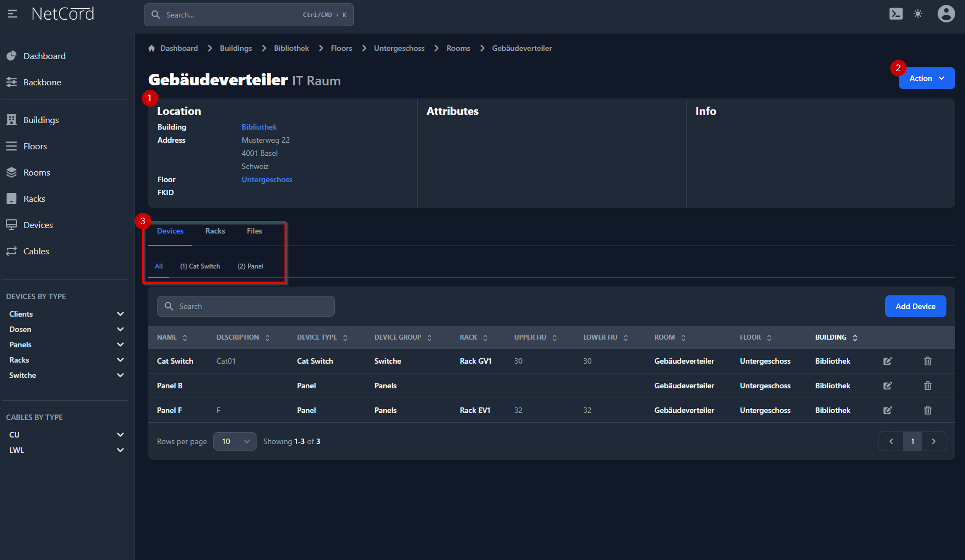Click the device table Search field
965x560 pixels.
246,306
